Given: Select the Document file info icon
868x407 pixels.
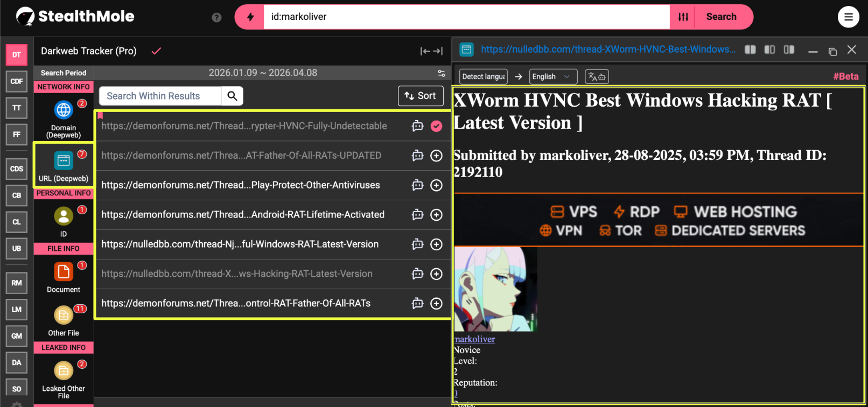Looking at the screenshot, I should click(64, 272).
